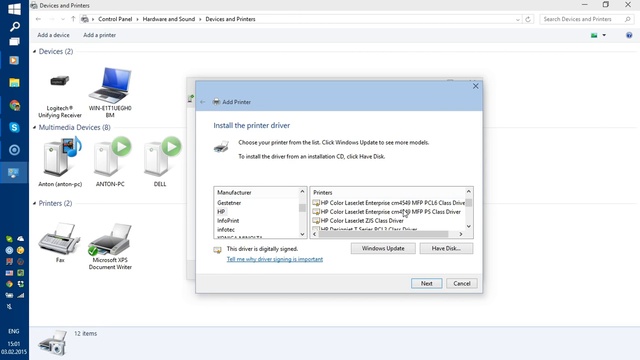Close the Add Printer dialog
640x360 pixels.
(x=476, y=86)
